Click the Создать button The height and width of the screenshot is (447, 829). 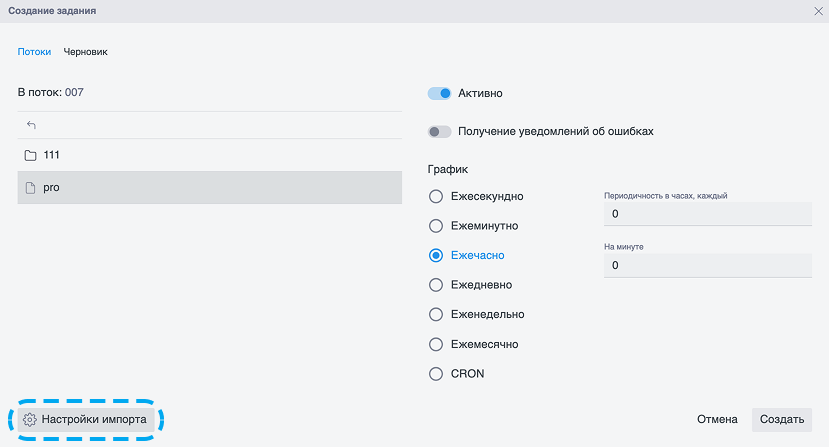[782, 419]
